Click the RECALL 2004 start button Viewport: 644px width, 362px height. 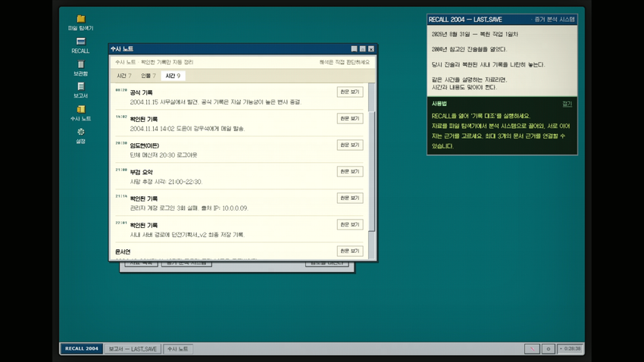tap(81, 349)
